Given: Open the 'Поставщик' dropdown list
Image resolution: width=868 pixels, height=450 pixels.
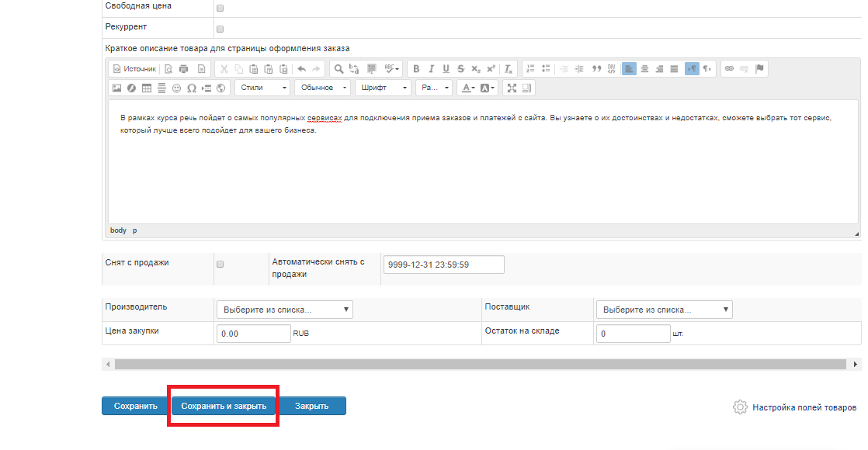Looking at the screenshot, I should pyautogui.click(x=664, y=310).
